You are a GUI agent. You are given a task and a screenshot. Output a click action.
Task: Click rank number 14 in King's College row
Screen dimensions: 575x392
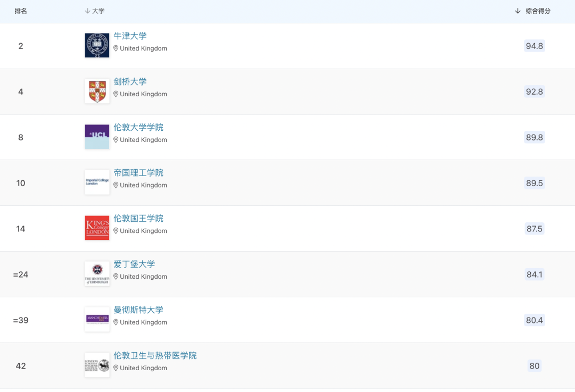pos(21,229)
